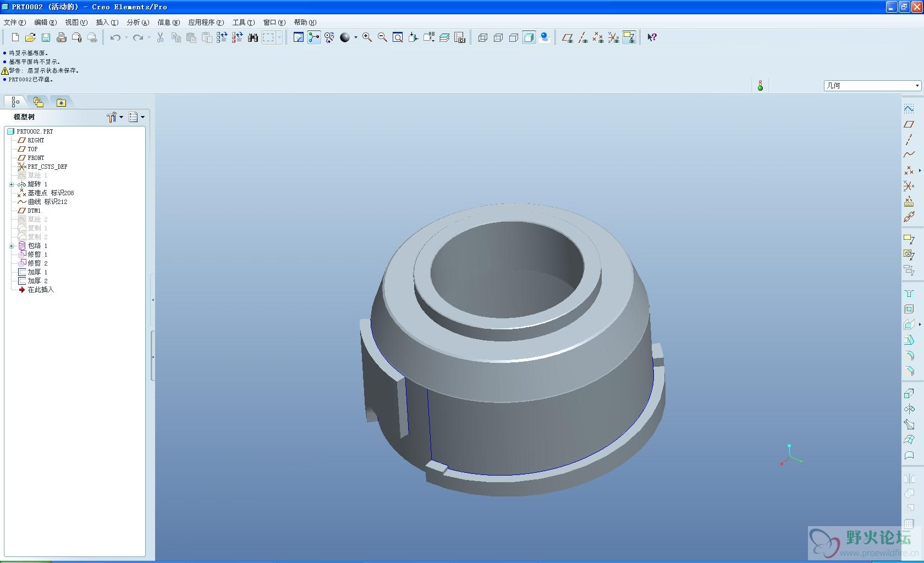This screenshot has width=924, height=563.
Task: Click the Revolve tool in right toolbar
Action: click(909, 409)
